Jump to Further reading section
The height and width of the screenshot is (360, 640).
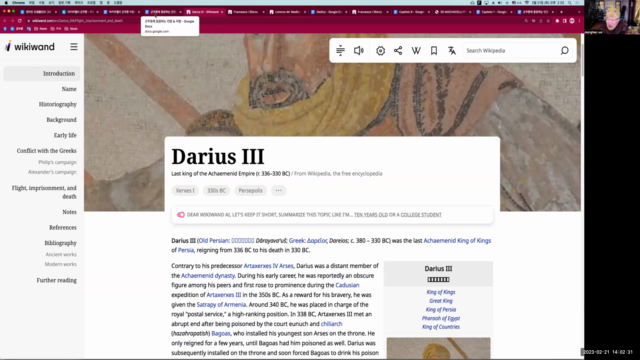[57, 280]
